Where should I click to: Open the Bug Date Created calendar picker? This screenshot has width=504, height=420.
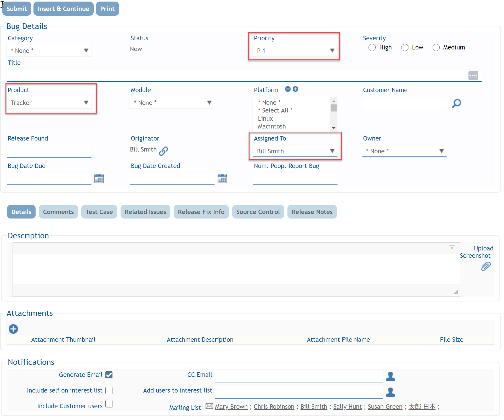tap(222, 178)
